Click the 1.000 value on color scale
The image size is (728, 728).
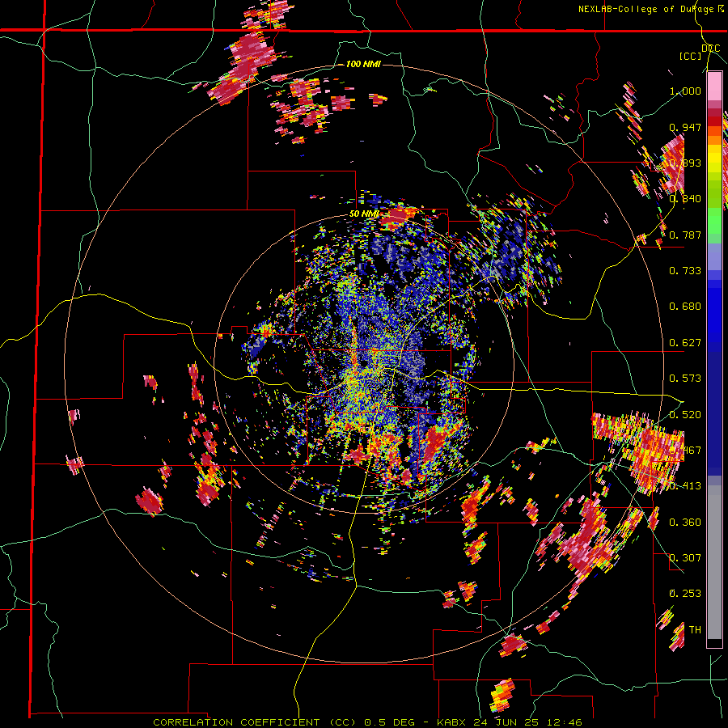tap(685, 91)
